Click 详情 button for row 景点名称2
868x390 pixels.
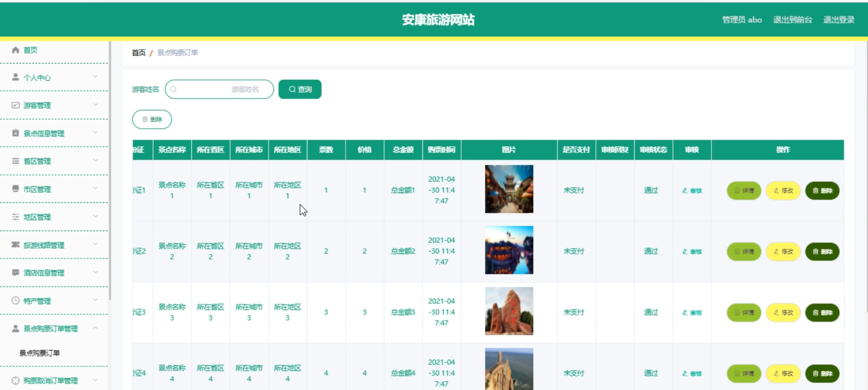[744, 252]
